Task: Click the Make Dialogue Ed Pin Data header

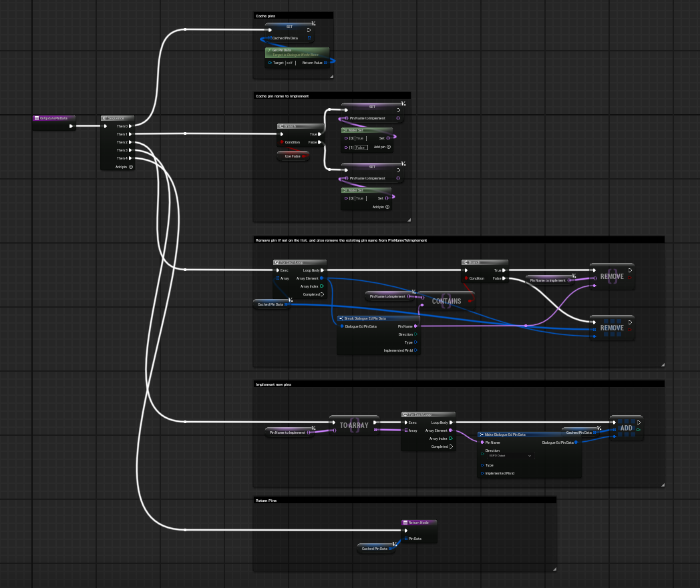Action: pos(528,434)
